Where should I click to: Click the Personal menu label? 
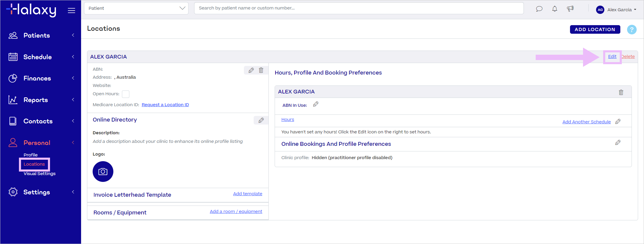click(x=37, y=143)
